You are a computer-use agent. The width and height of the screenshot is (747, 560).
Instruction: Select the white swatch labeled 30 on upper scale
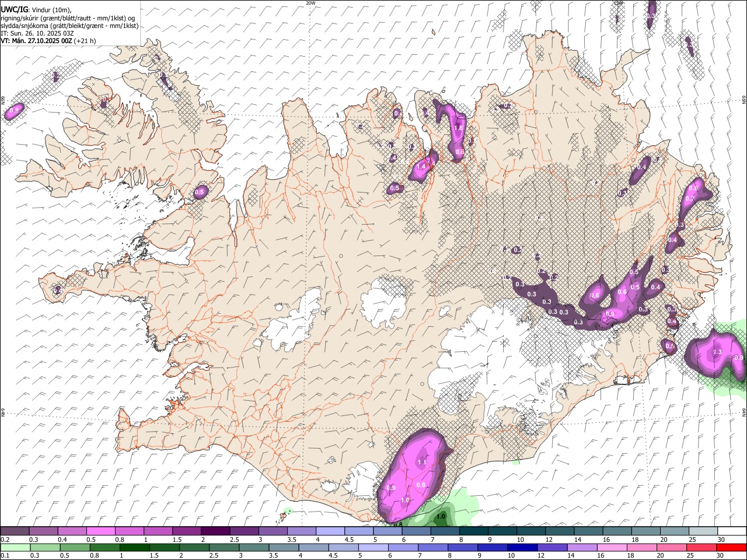click(732, 531)
